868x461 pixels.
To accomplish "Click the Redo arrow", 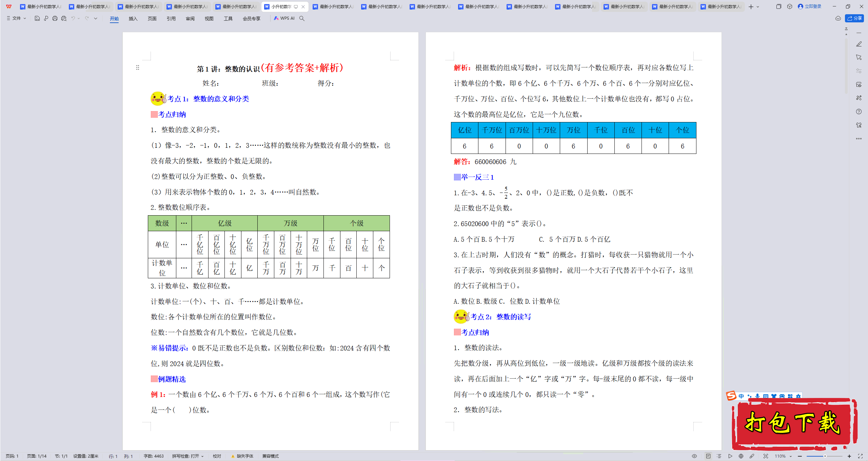I will 87,18.
